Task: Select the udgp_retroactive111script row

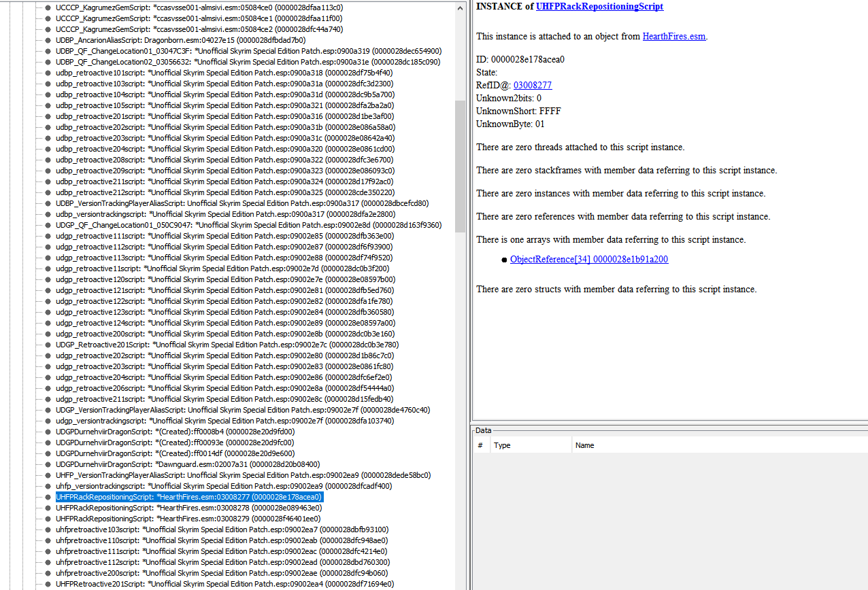Action: (x=224, y=236)
